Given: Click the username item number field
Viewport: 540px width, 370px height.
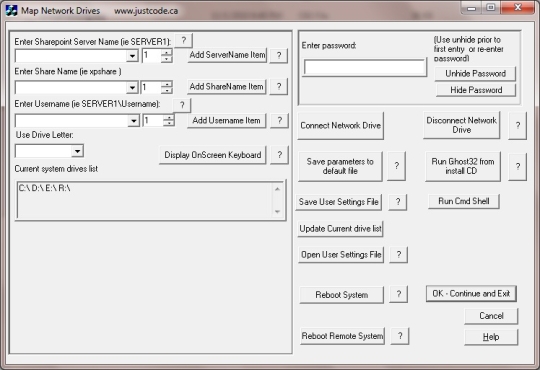Looking at the screenshot, I should coord(153,121).
